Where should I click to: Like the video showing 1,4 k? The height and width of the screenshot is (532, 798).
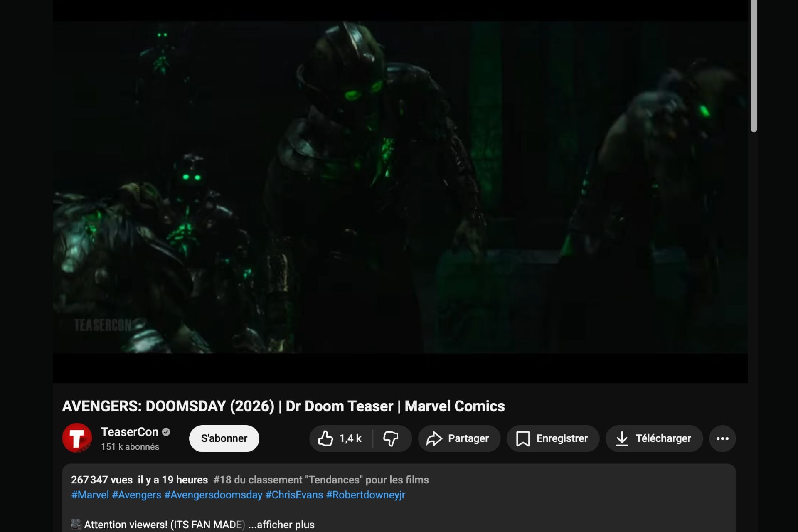[x=341, y=438]
